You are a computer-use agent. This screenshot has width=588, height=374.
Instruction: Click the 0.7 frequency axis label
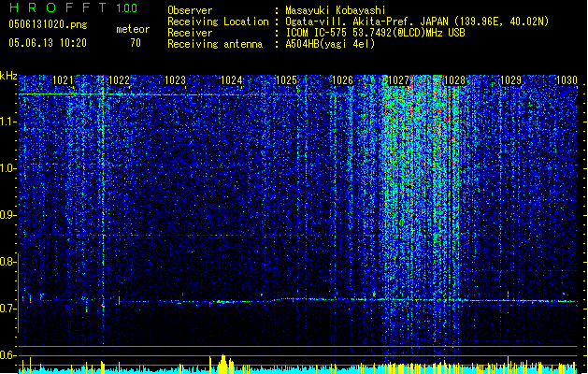(8, 309)
